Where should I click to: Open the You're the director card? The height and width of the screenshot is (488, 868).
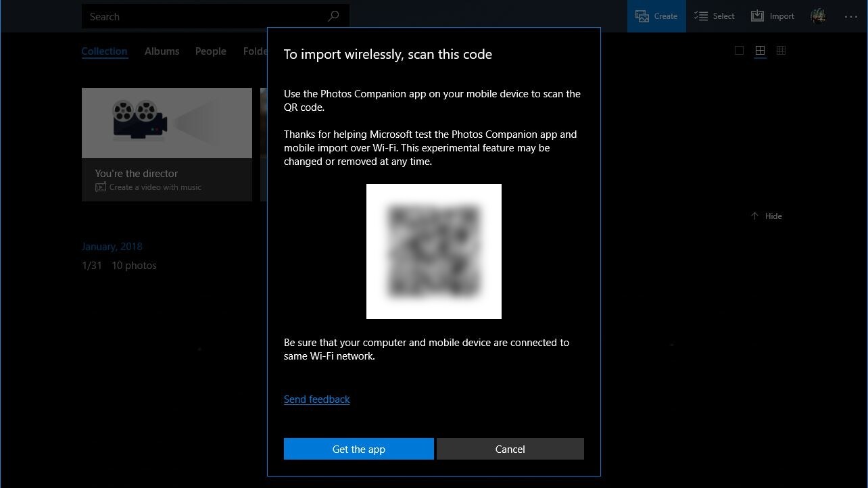point(167,145)
